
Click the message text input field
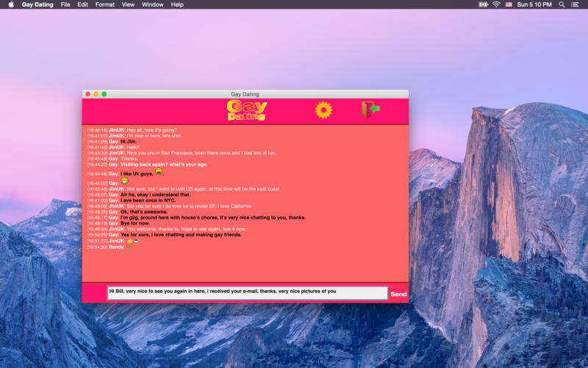click(x=247, y=293)
